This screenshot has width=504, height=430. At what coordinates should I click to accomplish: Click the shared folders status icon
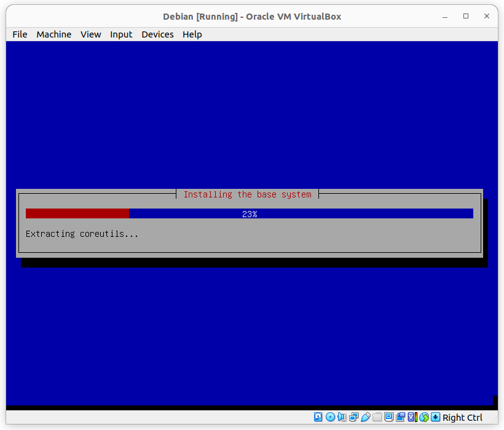tap(377, 416)
